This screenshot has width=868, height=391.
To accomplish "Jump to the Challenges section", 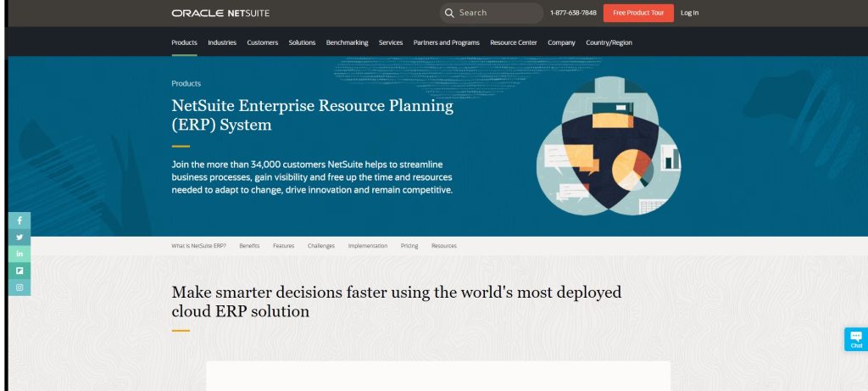I will click(321, 246).
